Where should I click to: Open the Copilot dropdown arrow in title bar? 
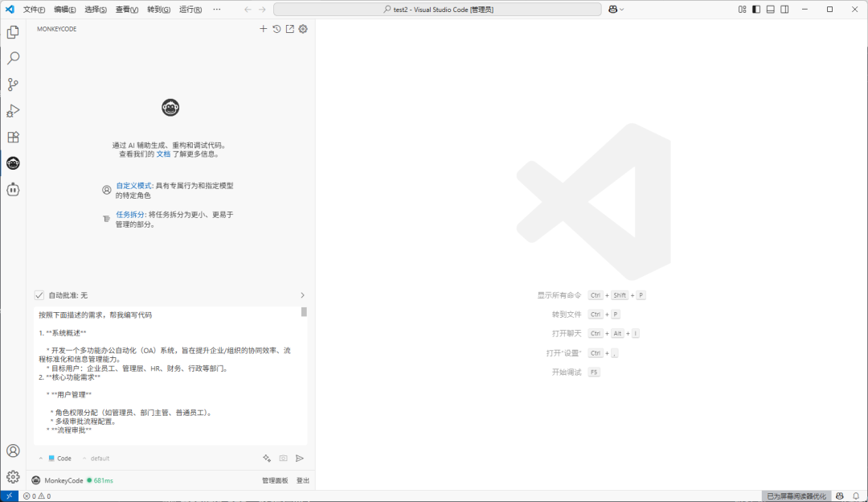[x=622, y=10]
